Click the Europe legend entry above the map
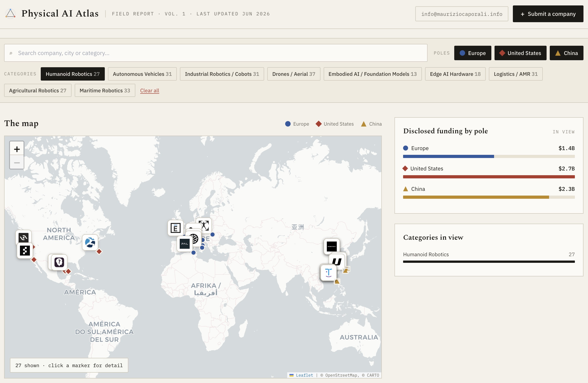Screen dimensions: 588x383 pyautogui.click(x=297, y=124)
